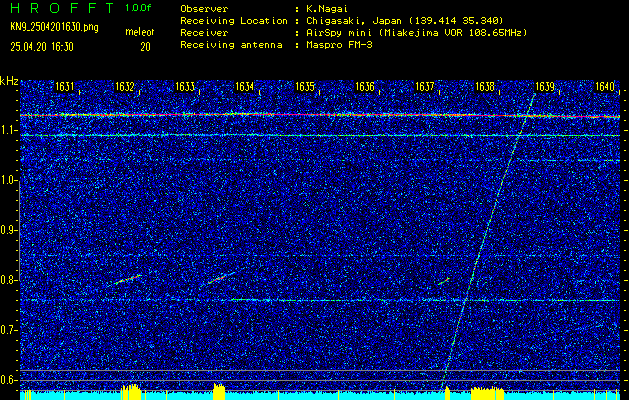Click the 0.9 frequency axis label
Image resolution: width=629 pixels, height=400 pixels.
click(x=8, y=230)
